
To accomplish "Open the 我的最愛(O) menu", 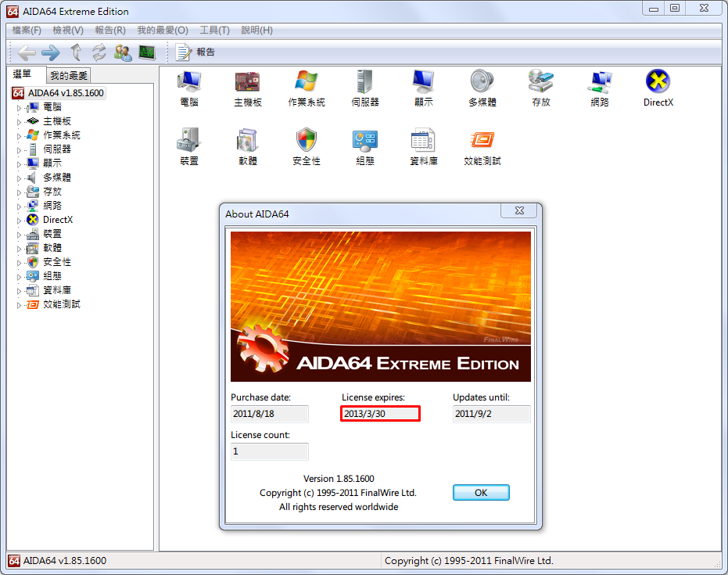I will 163,31.
